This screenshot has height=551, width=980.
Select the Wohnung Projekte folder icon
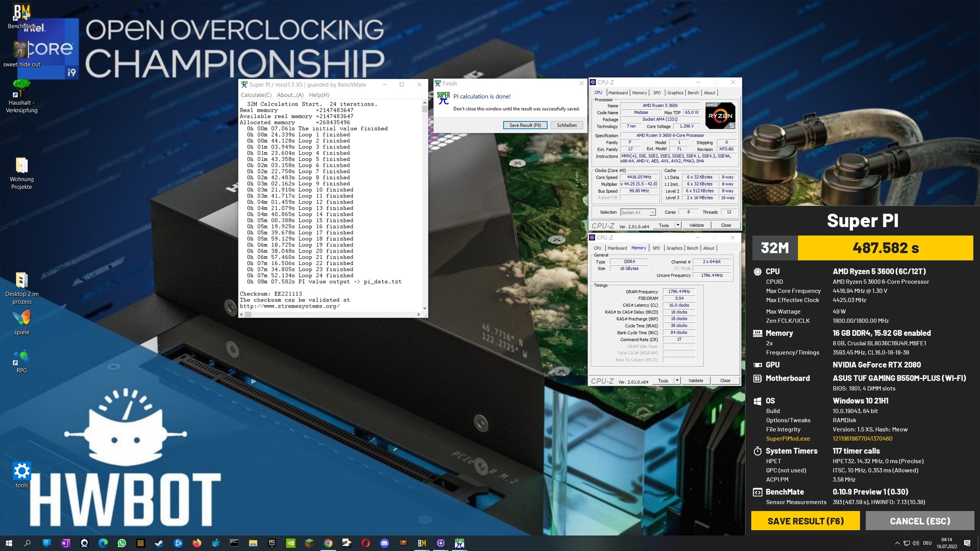(21, 173)
